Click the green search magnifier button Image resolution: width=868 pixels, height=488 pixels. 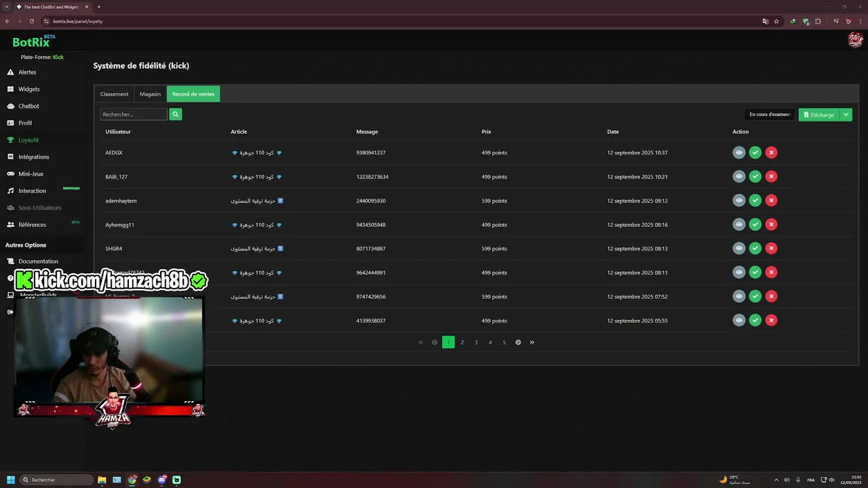pos(176,115)
